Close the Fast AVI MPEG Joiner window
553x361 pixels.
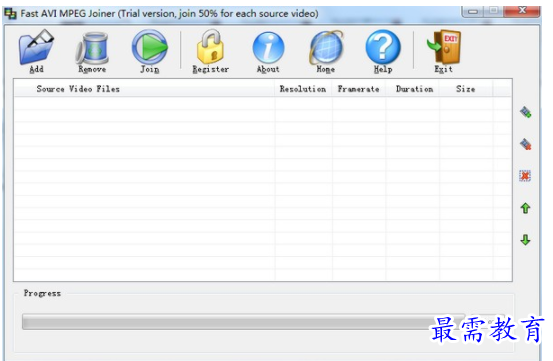coord(522,11)
